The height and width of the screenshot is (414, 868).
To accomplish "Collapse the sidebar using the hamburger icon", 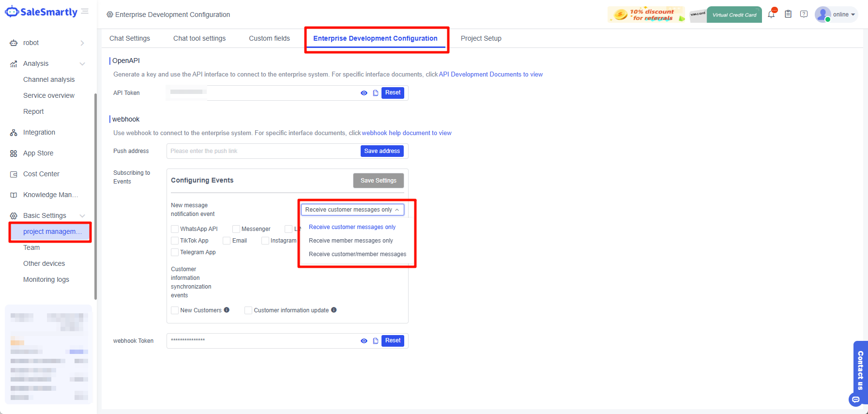I will pyautogui.click(x=85, y=11).
